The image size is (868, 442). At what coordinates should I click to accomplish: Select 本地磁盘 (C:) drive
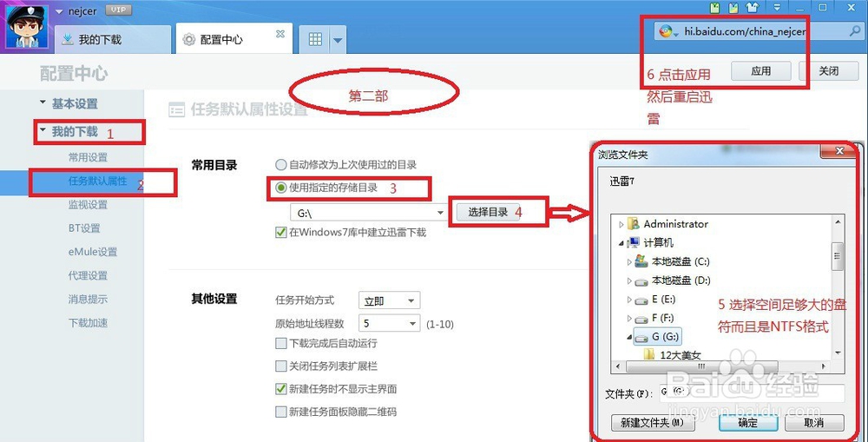tap(681, 261)
